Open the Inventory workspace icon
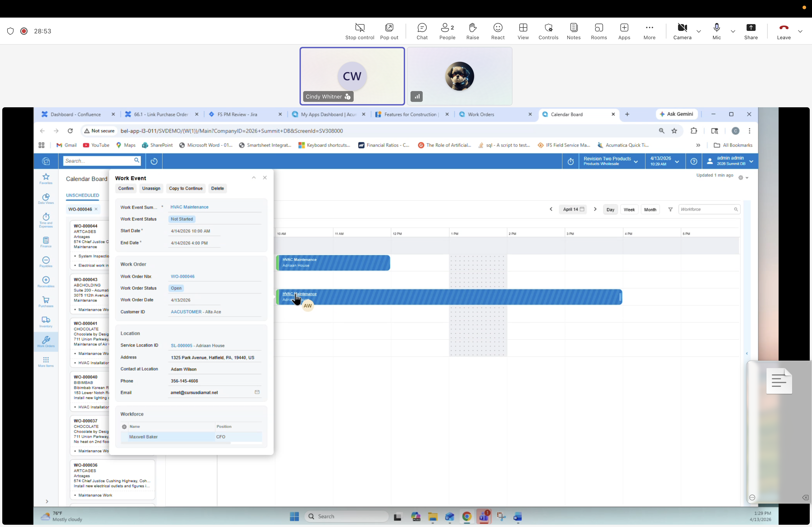The width and height of the screenshot is (812, 527). coord(46,322)
